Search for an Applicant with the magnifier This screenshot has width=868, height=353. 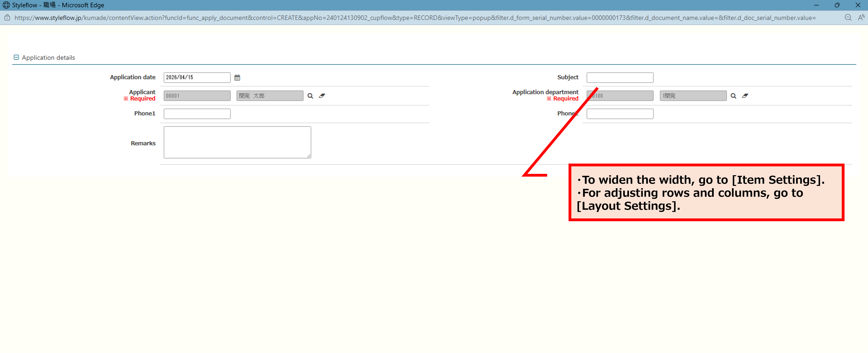click(310, 96)
